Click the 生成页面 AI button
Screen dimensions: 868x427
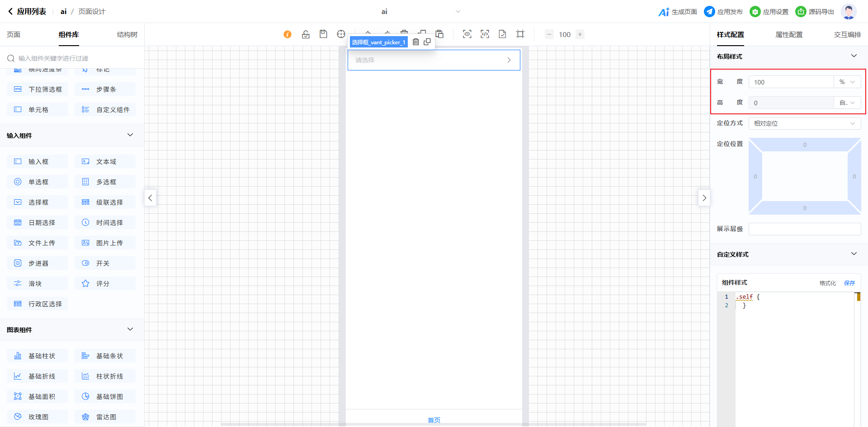pyautogui.click(x=678, y=12)
